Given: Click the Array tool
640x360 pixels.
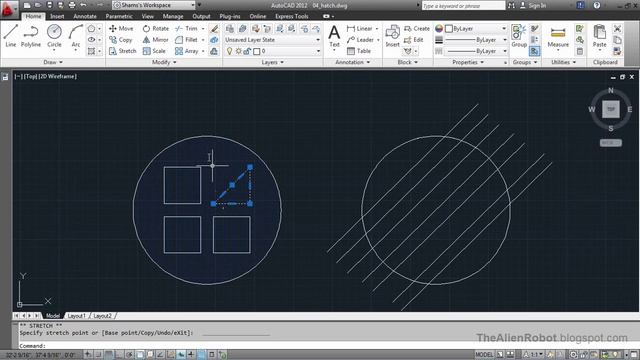Looking at the screenshot, I should click(x=187, y=51).
